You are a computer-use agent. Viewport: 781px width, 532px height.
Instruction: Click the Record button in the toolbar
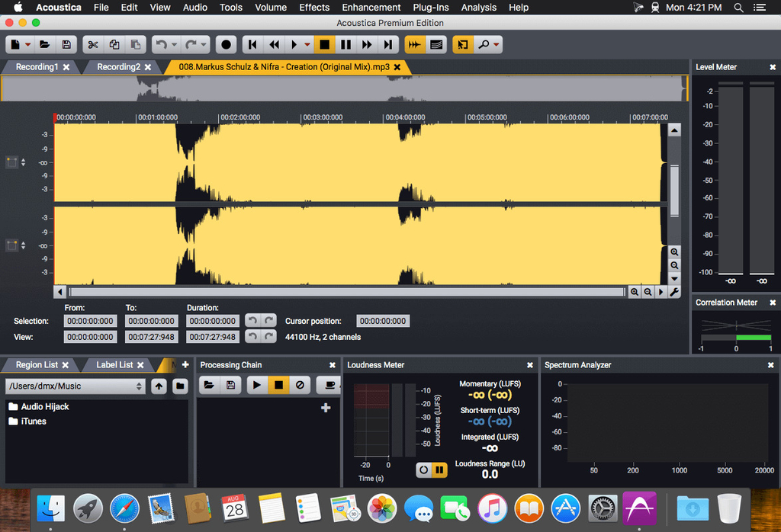(226, 45)
